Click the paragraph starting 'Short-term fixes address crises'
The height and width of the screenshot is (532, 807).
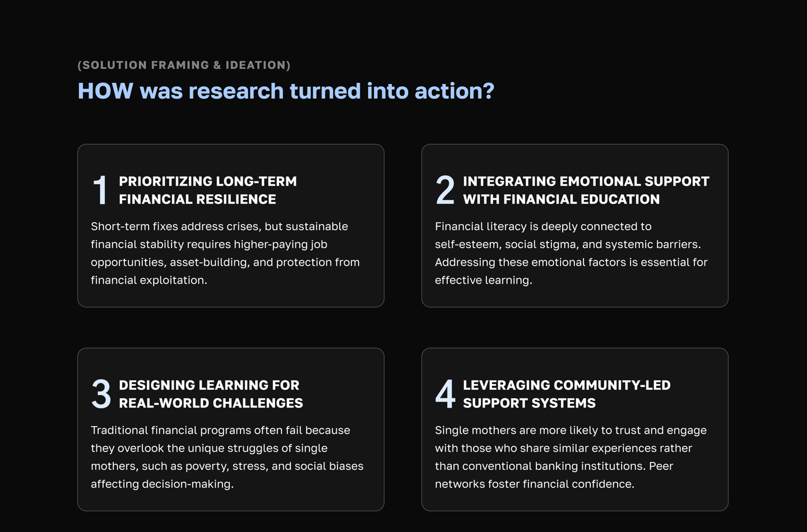(x=225, y=253)
